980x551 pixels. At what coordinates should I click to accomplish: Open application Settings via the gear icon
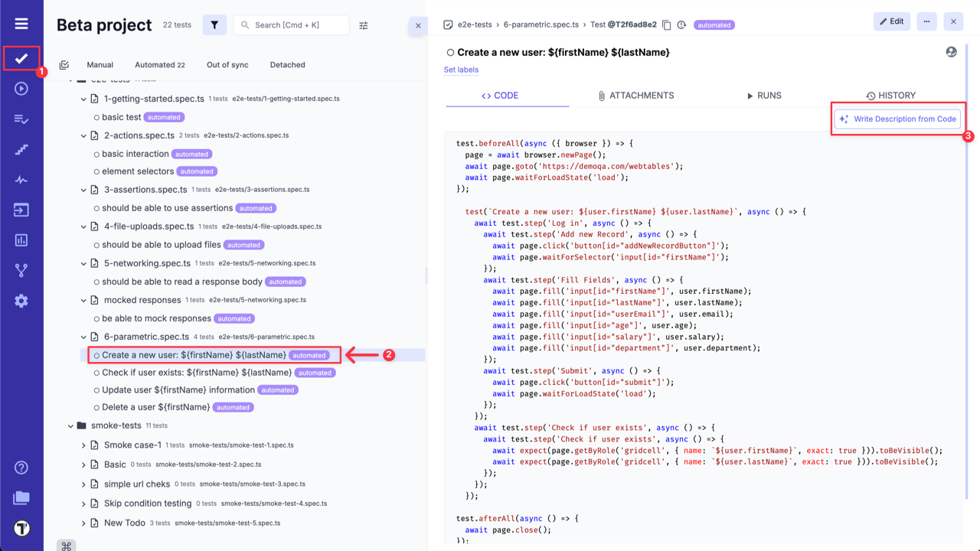tap(21, 299)
